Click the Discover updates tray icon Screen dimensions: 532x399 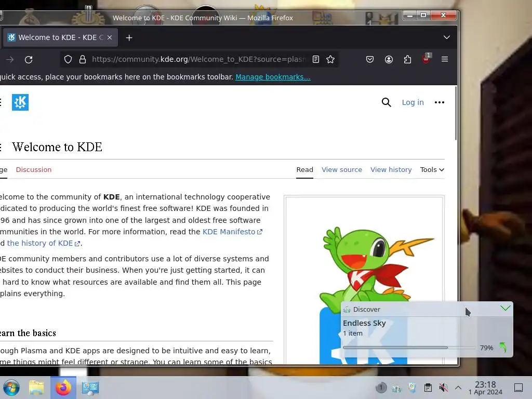(396, 388)
